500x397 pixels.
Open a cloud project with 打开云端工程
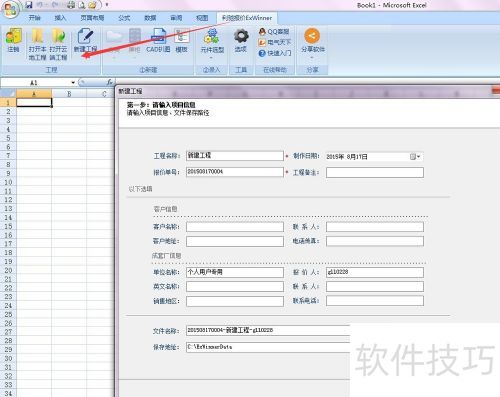point(58,44)
